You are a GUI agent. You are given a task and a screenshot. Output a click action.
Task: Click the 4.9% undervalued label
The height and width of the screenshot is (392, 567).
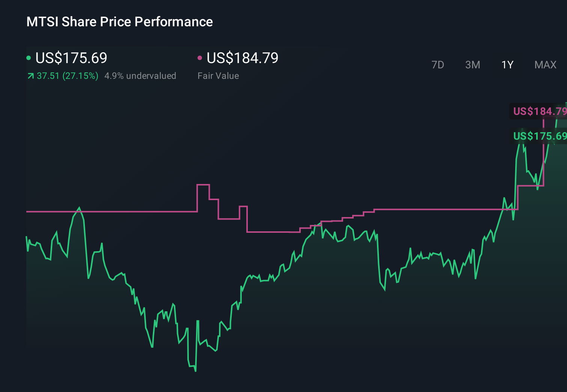point(140,76)
